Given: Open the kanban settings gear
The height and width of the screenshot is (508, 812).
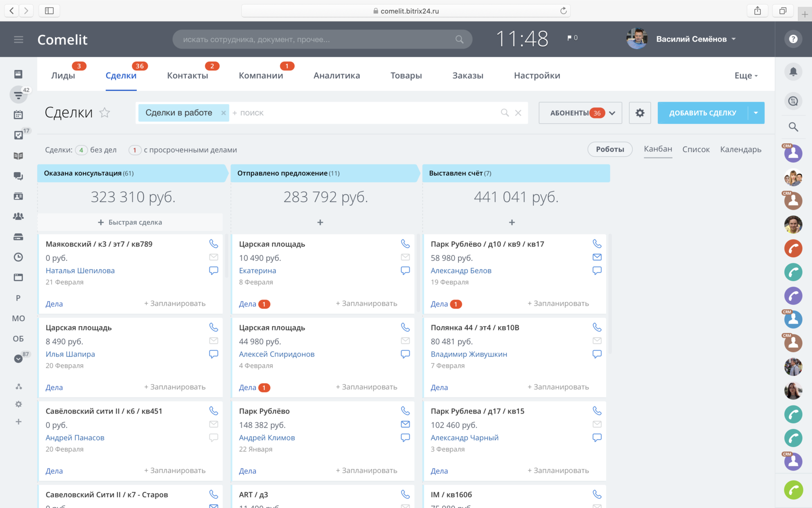Looking at the screenshot, I should pyautogui.click(x=640, y=113).
